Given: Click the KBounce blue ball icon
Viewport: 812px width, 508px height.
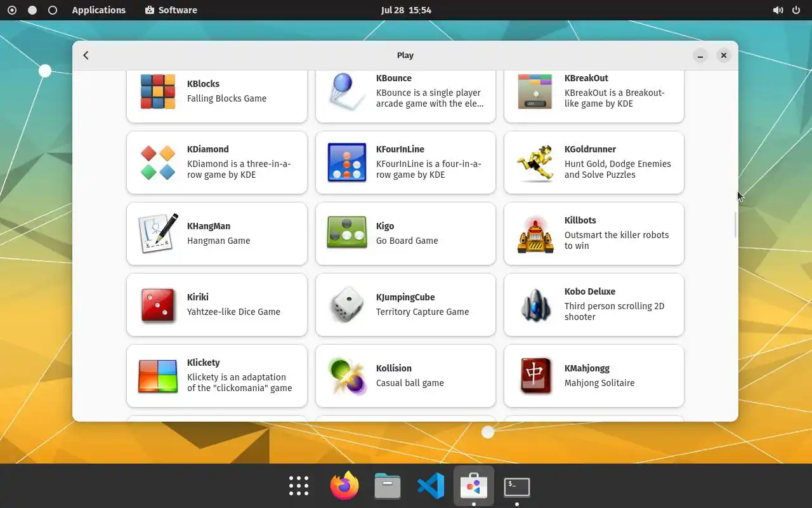Looking at the screenshot, I should pos(347,91).
